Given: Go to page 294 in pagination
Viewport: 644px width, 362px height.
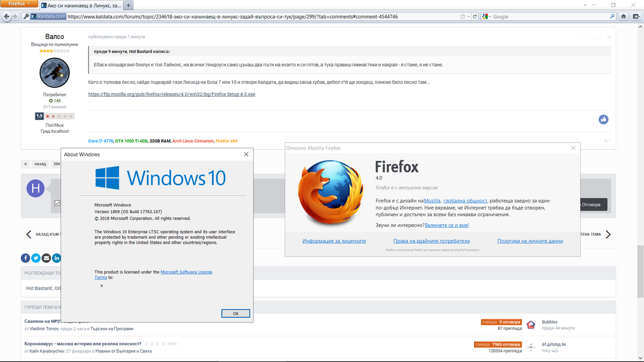Looking at the screenshot, I should coord(56,164).
